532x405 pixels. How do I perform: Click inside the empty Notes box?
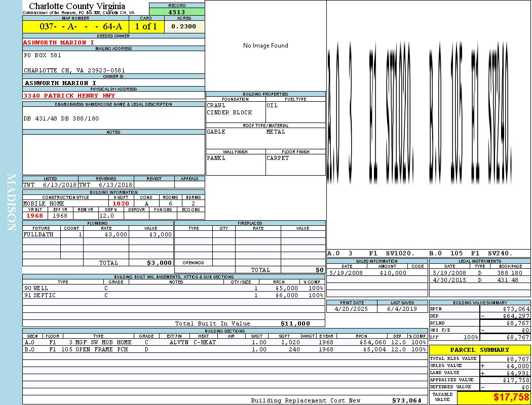(113, 154)
